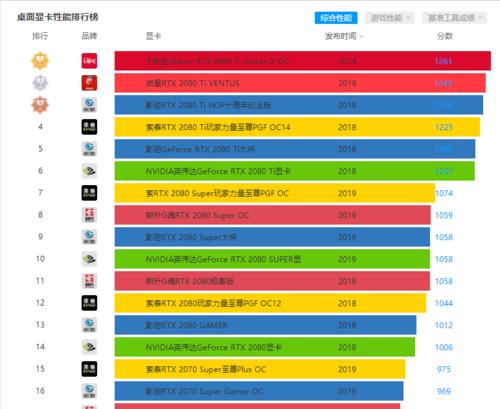Screen dimensions: 500x409
Task: Click the Zotac logo in the rank 12 row
Action: (89, 303)
